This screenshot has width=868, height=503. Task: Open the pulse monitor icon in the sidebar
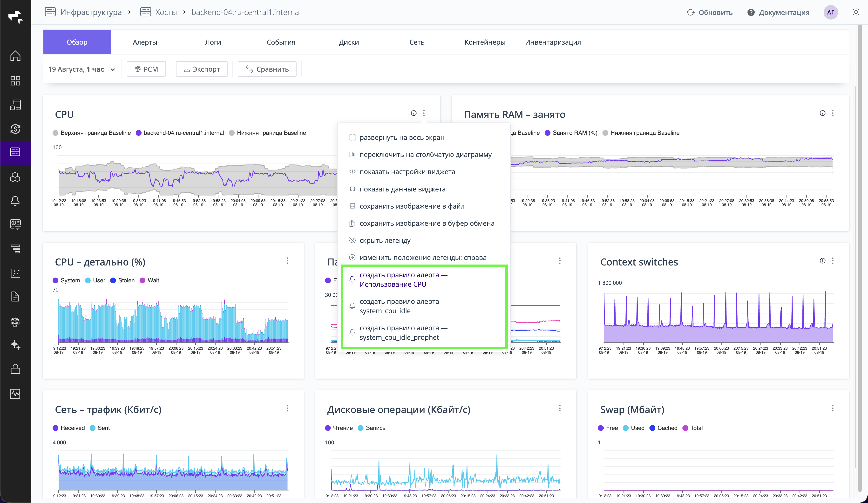click(x=15, y=394)
